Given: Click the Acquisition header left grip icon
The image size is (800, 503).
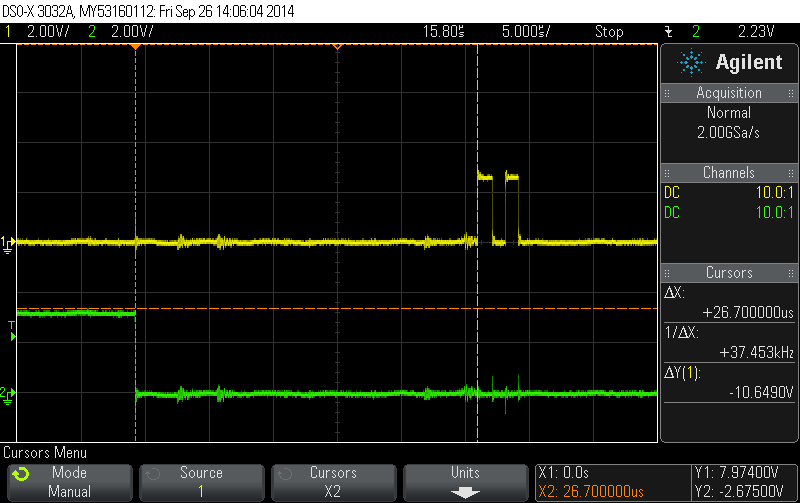Looking at the screenshot, I should (667, 93).
